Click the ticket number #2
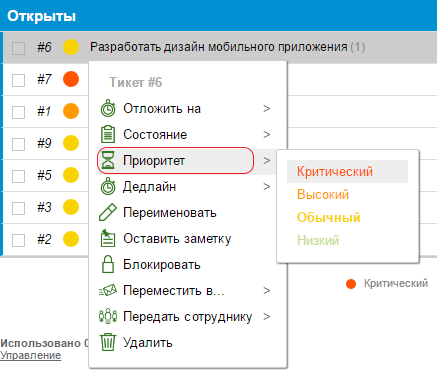 [44, 239]
